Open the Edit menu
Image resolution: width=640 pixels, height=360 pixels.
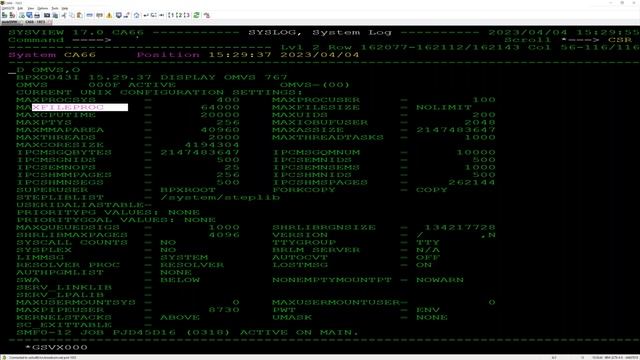pyautogui.click(x=20, y=8)
